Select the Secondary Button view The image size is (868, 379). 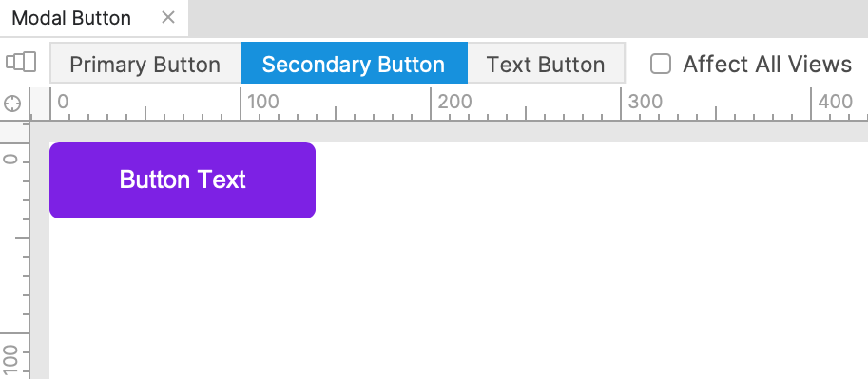(355, 63)
